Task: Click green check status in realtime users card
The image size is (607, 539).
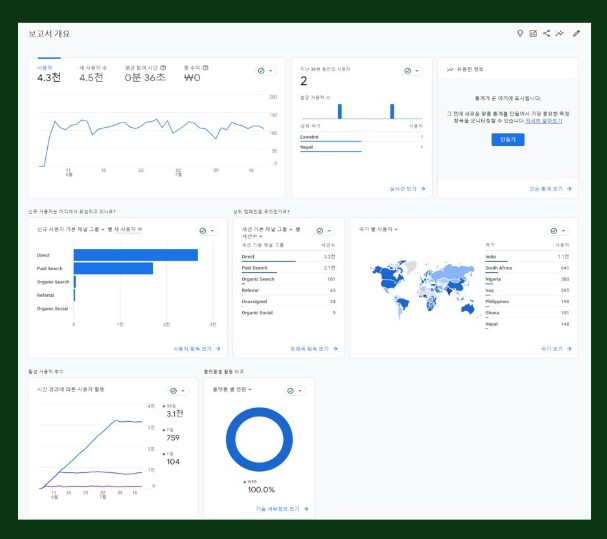Action: click(407, 71)
